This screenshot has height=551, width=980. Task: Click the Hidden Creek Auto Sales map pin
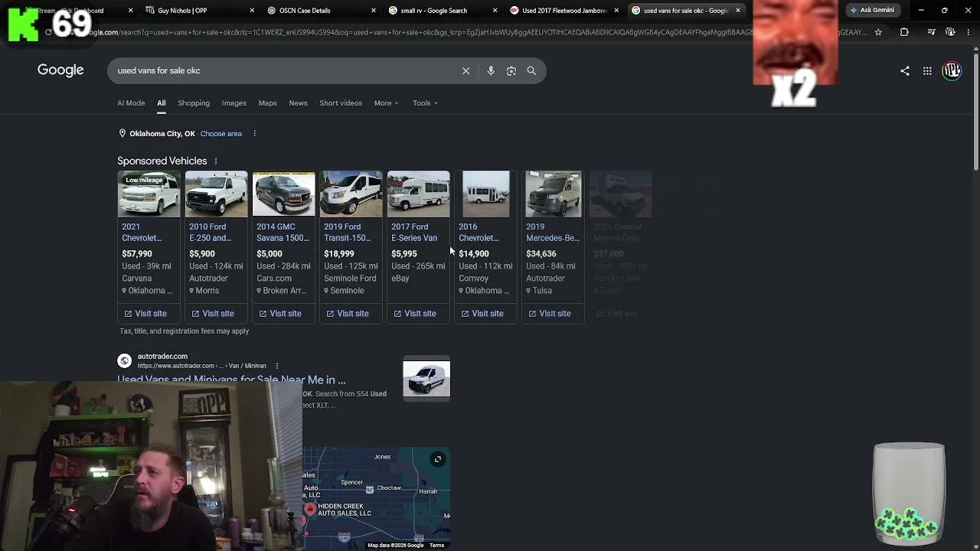click(x=310, y=509)
